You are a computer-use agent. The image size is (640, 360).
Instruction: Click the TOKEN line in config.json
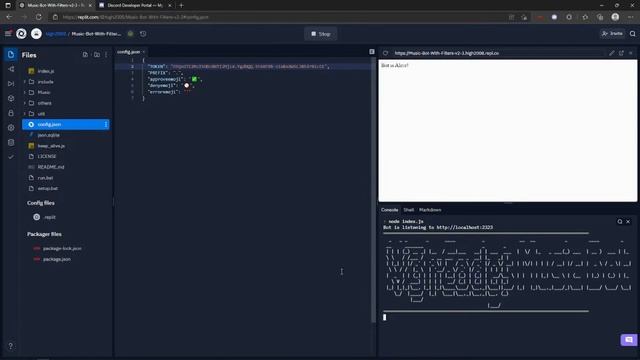coord(239,66)
